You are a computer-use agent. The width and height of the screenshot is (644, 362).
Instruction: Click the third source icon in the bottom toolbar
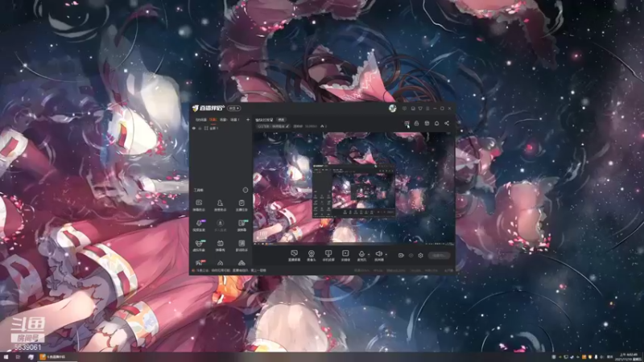(328, 255)
